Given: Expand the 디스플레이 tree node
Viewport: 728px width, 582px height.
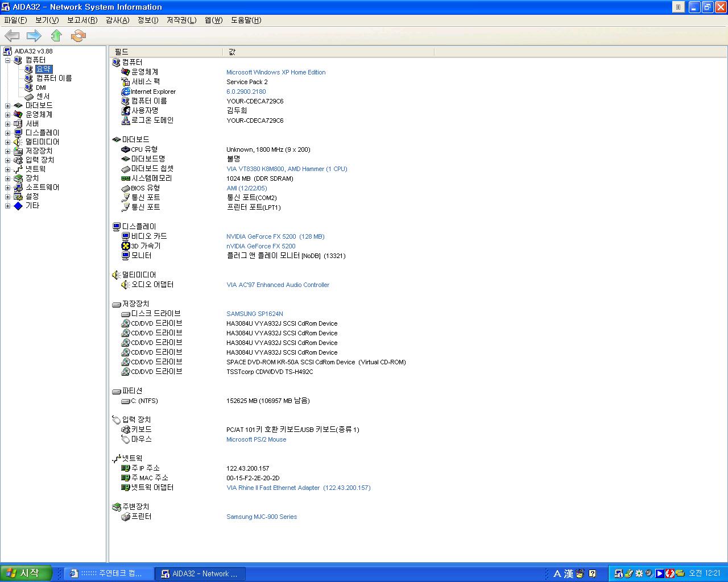Looking at the screenshot, I should coord(7,133).
